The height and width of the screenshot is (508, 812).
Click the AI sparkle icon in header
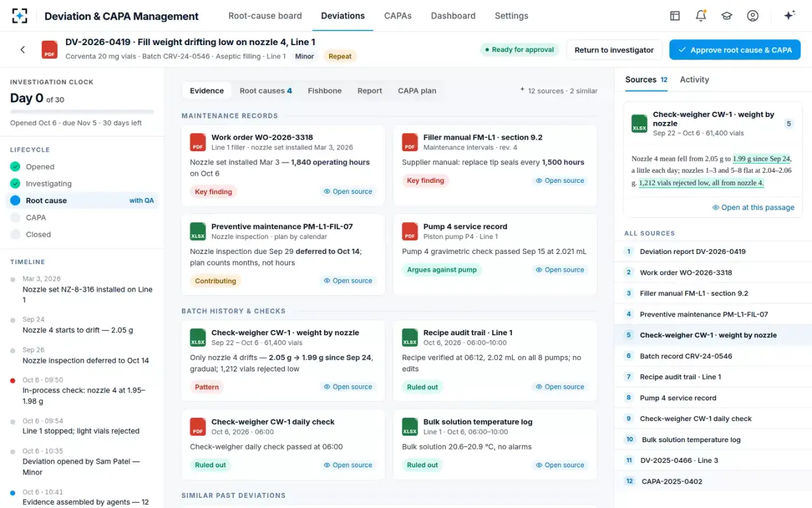(x=789, y=16)
